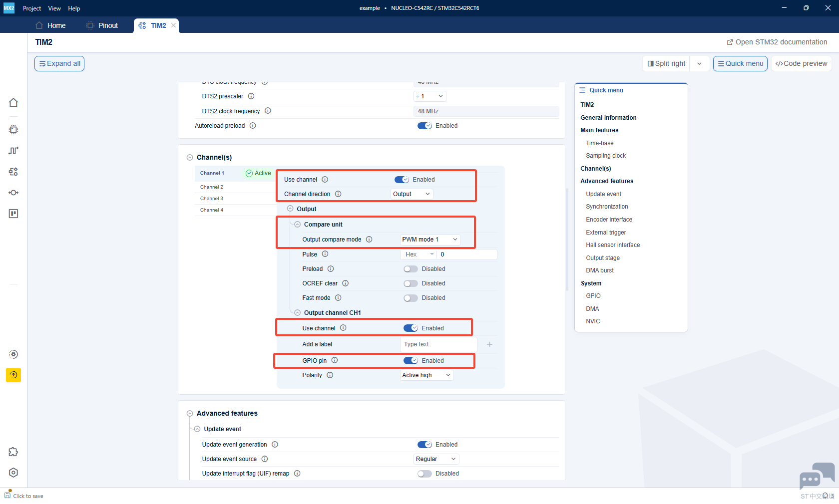Open the peripherals configuration icon in sidebar
Image resolution: width=839 pixels, height=504 pixels.
(13, 172)
